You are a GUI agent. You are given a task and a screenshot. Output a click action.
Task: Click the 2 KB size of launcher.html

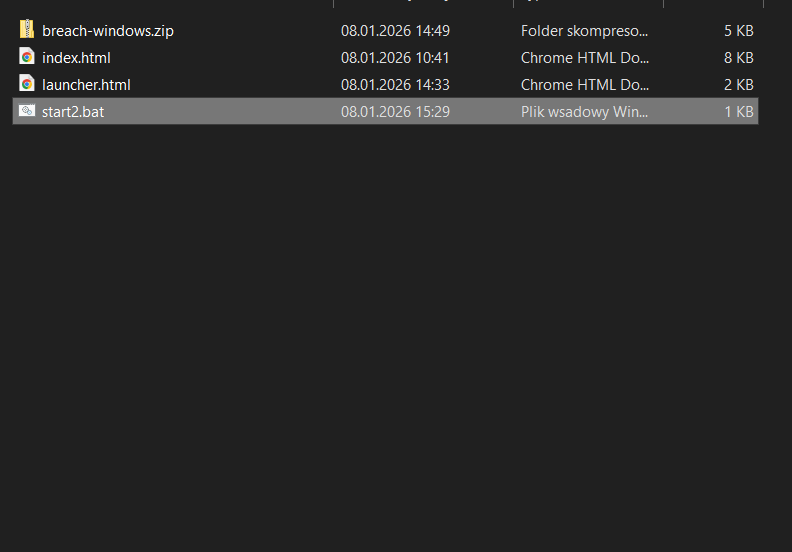(x=738, y=85)
